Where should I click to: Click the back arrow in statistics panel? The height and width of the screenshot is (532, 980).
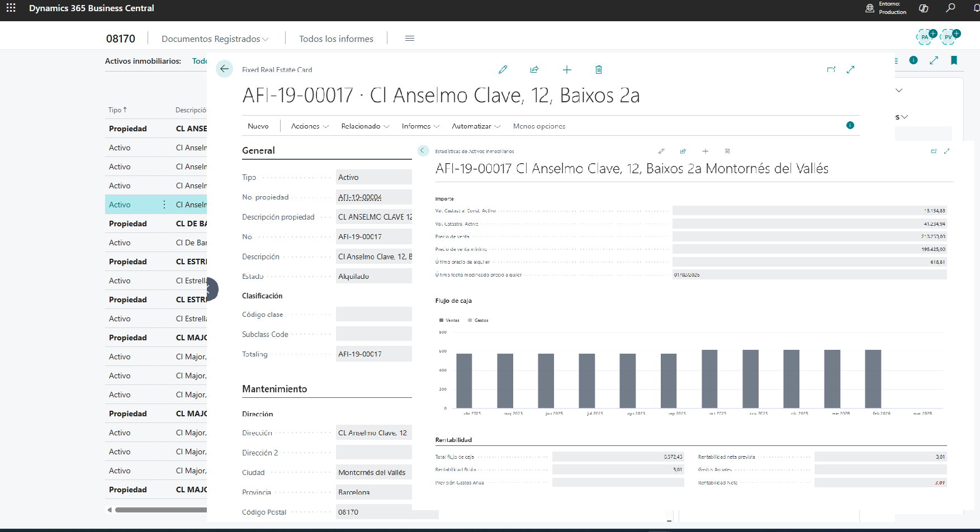[x=423, y=151]
